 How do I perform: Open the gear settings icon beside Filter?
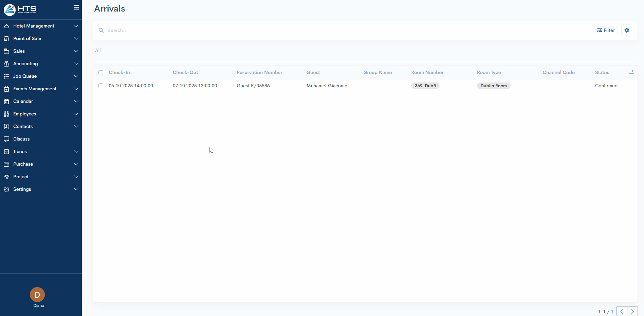coord(626,30)
